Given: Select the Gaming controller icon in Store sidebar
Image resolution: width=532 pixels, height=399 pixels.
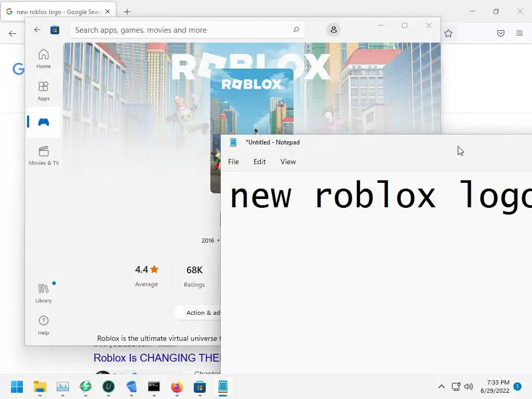Looking at the screenshot, I should [44, 122].
